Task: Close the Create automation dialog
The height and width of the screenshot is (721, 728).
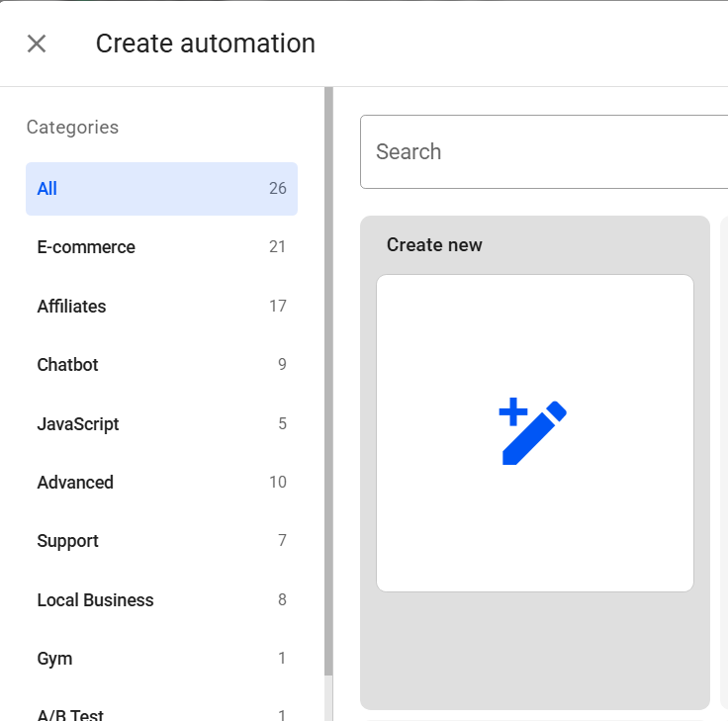Action: point(37,44)
